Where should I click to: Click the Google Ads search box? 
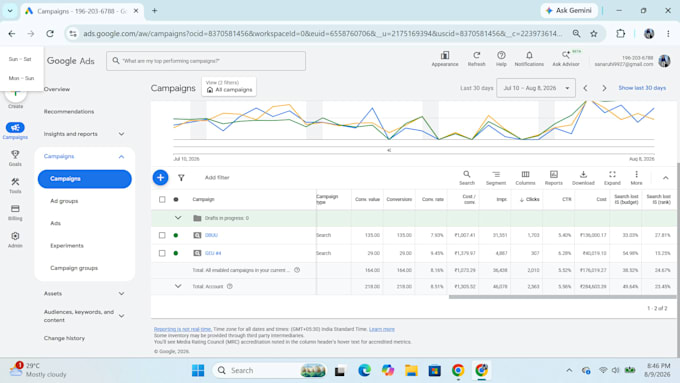tap(206, 61)
